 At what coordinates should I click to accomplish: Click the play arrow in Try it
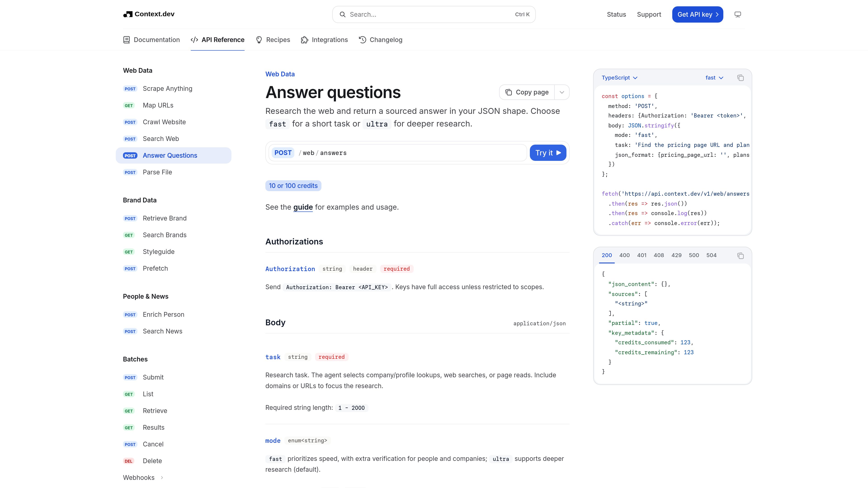pyautogui.click(x=559, y=152)
